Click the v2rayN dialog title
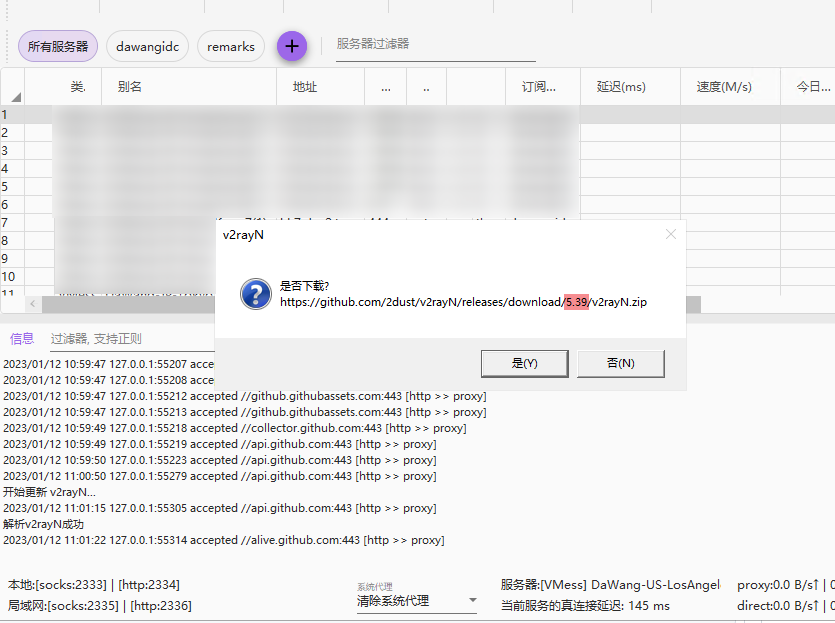This screenshot has width=835, height=623. coord(243,235)
